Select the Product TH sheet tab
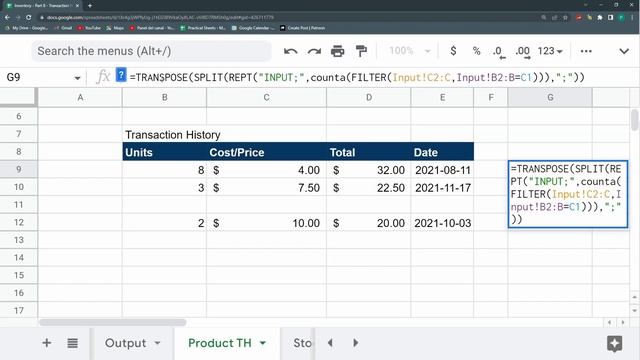The width and height of the screenshot is (640, 360). [220, 343]
